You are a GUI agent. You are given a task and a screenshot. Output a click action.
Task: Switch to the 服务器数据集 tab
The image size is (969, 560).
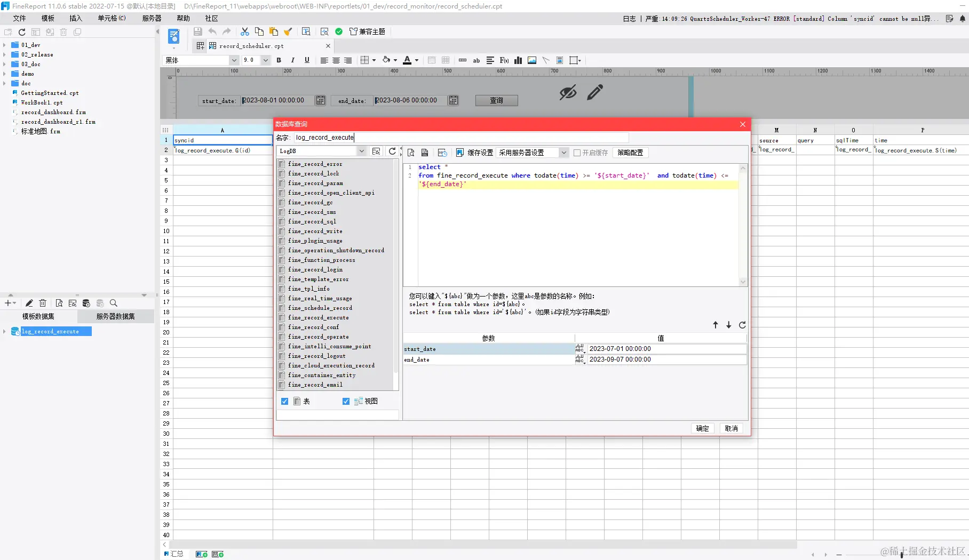point(115,316)
